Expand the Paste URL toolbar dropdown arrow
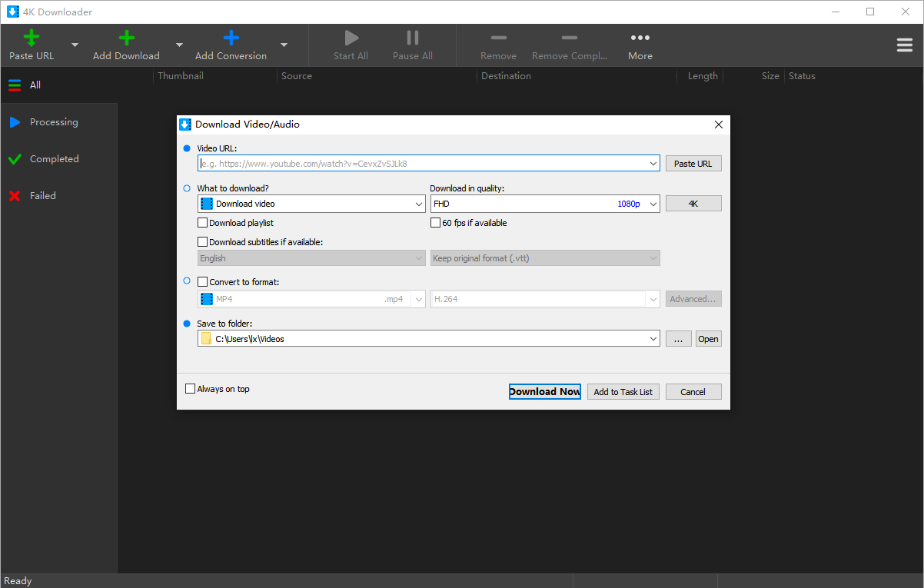The width and height of the screenshot is (924, 588). 75,45
